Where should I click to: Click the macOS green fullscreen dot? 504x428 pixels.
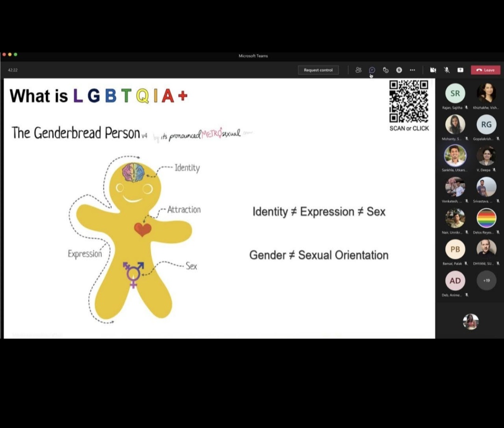point(15,55)
